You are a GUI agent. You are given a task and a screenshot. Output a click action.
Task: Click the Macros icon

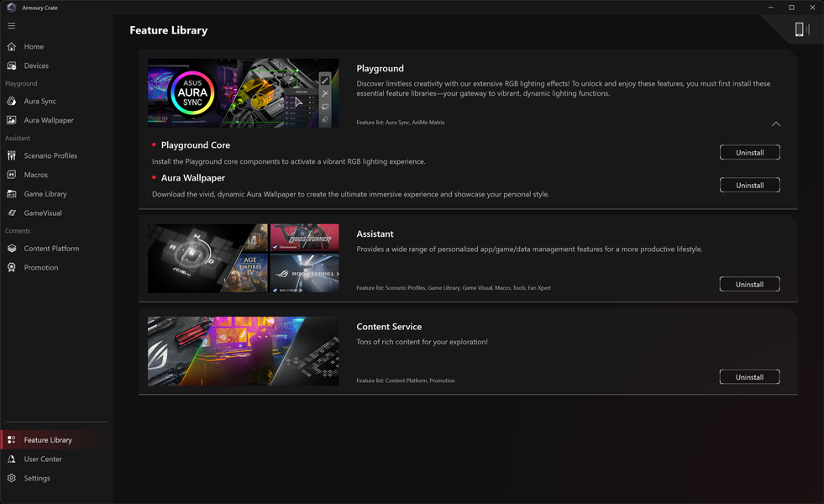click(12, 175)
